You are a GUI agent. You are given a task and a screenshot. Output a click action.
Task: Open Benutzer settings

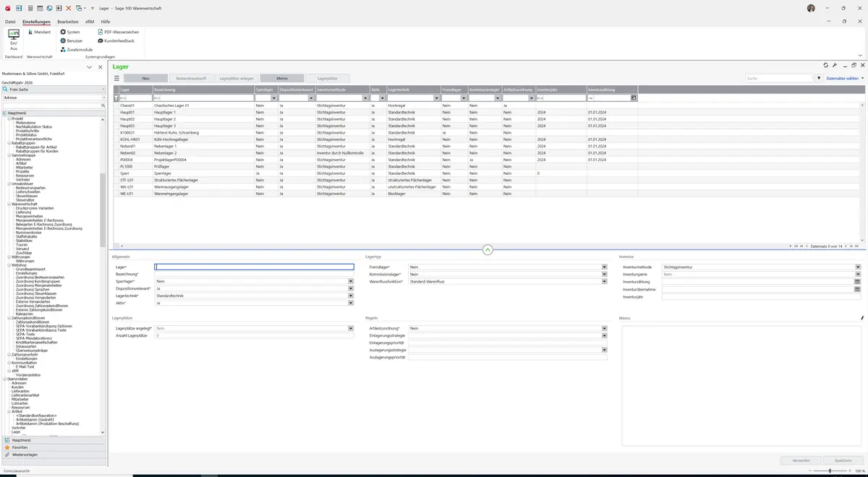pyautogui.click(x=72, y=41)
